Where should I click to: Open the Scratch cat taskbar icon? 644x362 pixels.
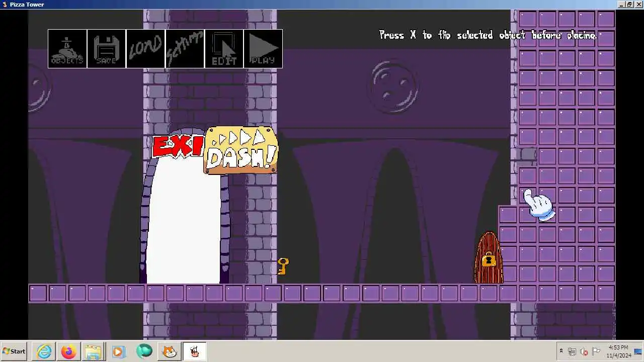[x=170, y=351]
